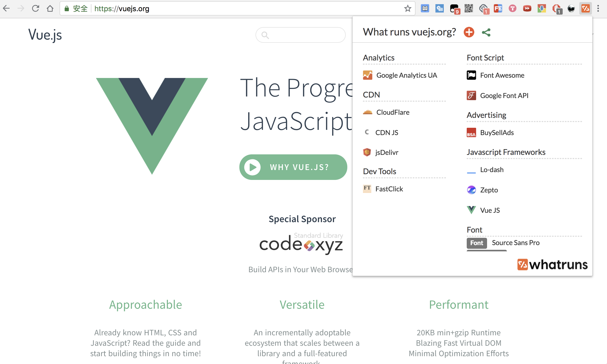Reload the page with refresh icon

pos(35,9)
